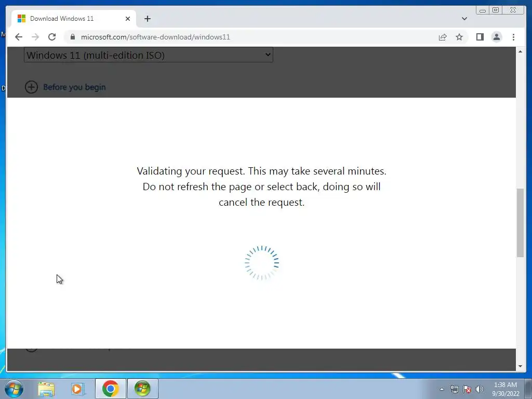
Task: Open the network tray icon
Action: [454, 389]
